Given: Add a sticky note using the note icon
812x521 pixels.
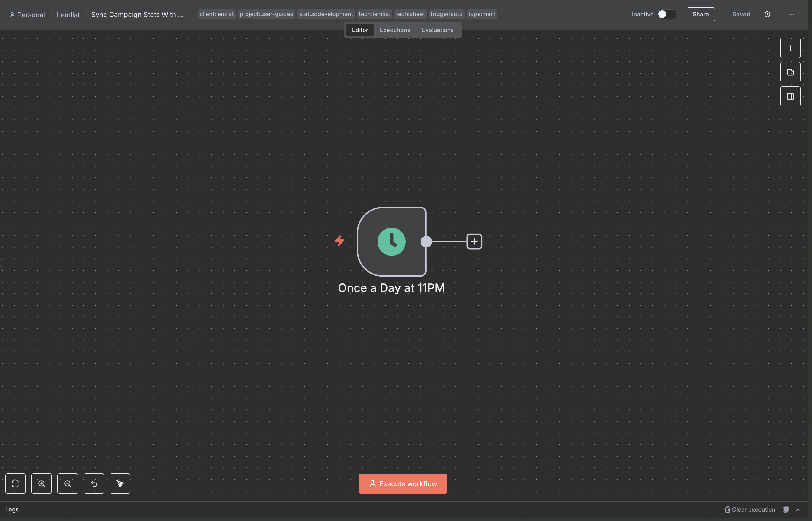Looking at the screenshot, I should pyautogui.click(x=790, y=72).
